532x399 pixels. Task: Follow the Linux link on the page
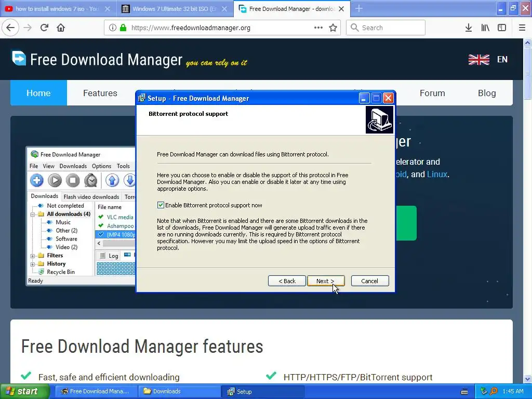coord(437,174)
